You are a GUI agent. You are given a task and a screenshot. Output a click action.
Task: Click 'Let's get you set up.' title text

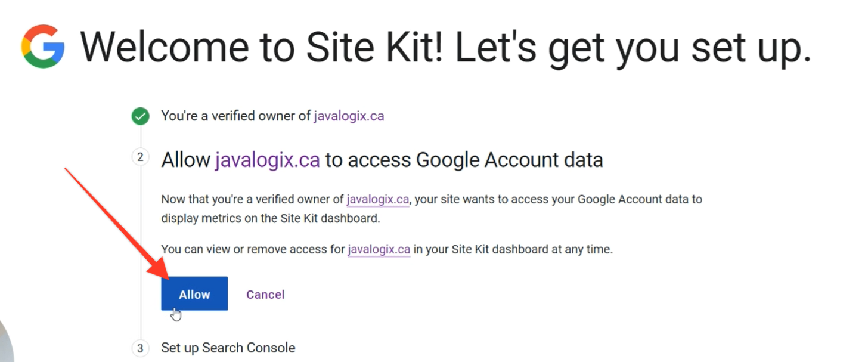pyautogui.click(x=633, y=46)
